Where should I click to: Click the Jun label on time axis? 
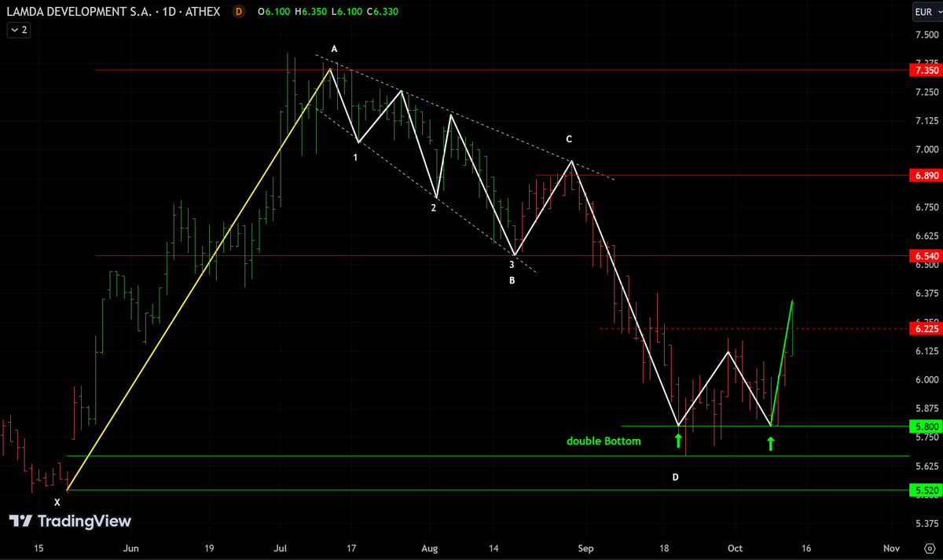[131, 547]
